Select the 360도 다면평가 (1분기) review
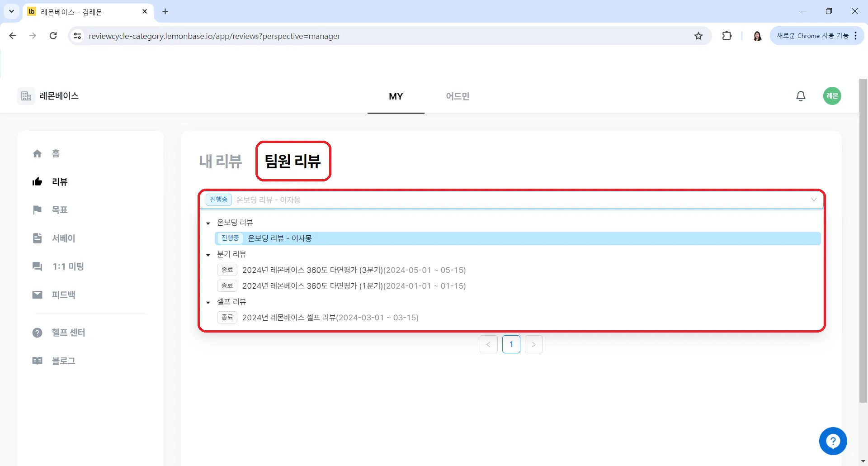 tap(518, 286)
